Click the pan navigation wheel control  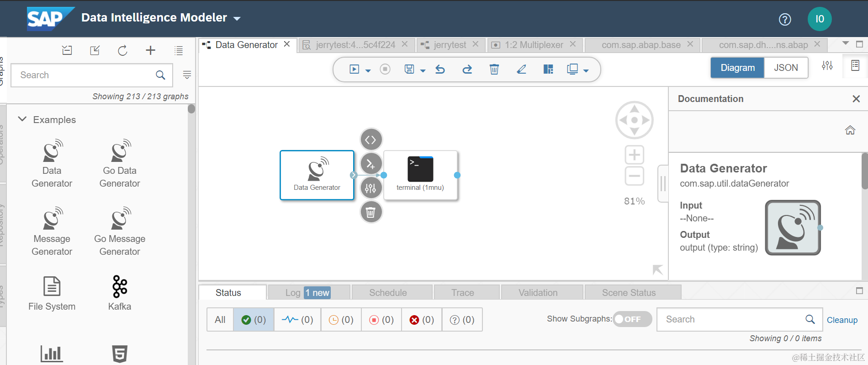point(635,120)
